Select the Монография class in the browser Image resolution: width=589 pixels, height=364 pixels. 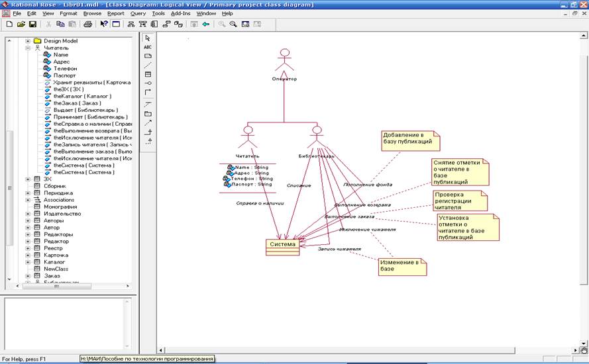pyautogui.click(x=60, y=206)
